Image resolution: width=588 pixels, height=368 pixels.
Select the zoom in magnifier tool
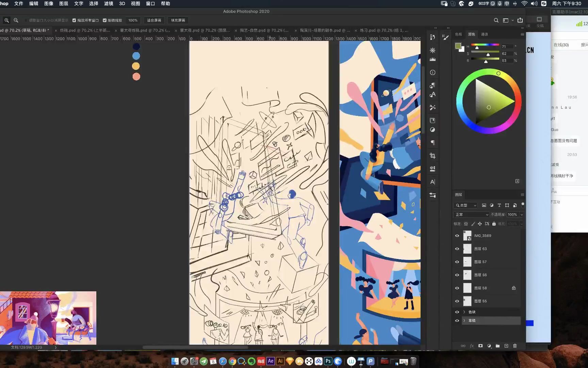coord(7,20)
